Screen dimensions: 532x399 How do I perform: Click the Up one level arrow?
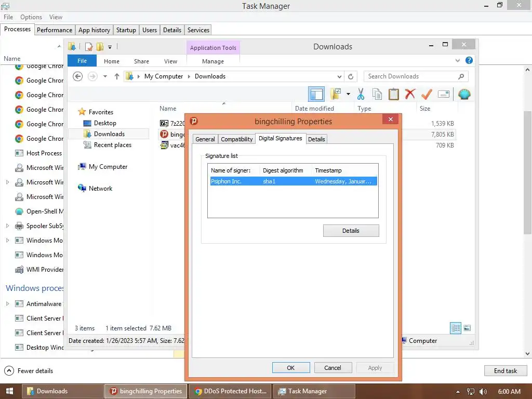[117, 76]
